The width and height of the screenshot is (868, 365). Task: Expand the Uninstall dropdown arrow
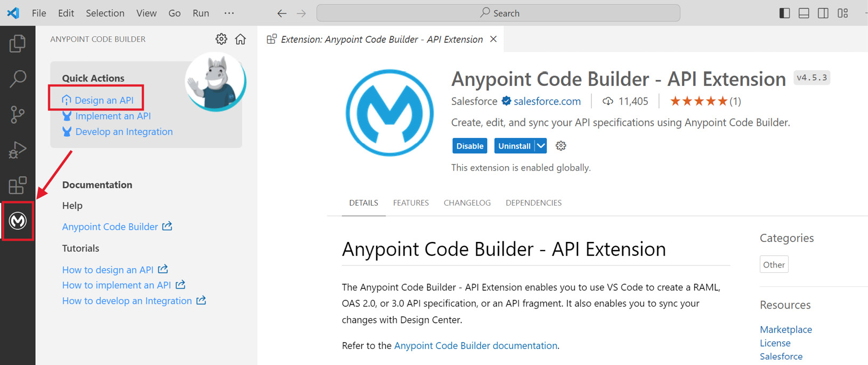[x=541, y=145]
